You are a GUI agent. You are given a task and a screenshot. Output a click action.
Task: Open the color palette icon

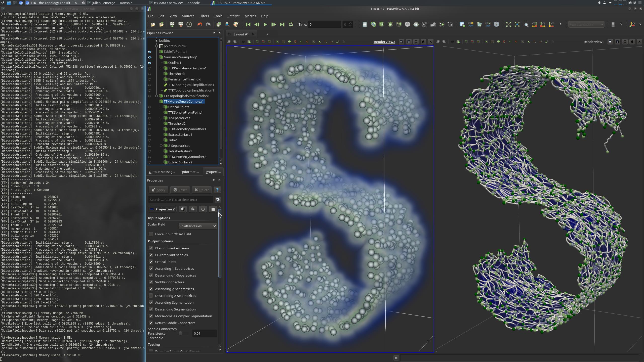(x=236, y=24)
